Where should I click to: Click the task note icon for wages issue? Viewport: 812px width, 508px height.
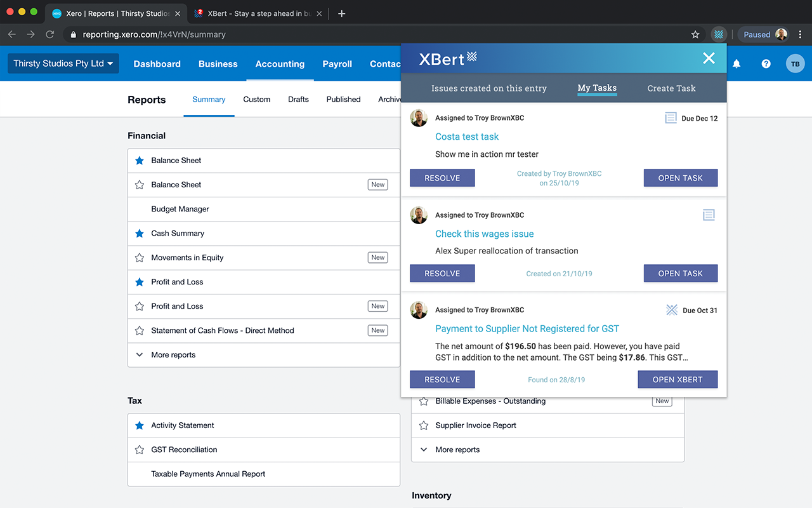pyautogui.click(x=709, y=215)
